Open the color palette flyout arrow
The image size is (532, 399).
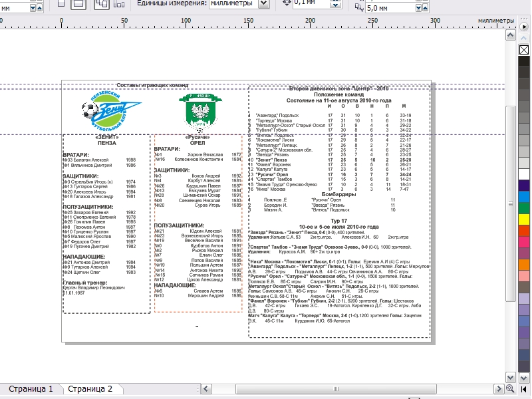pos(524,27)
